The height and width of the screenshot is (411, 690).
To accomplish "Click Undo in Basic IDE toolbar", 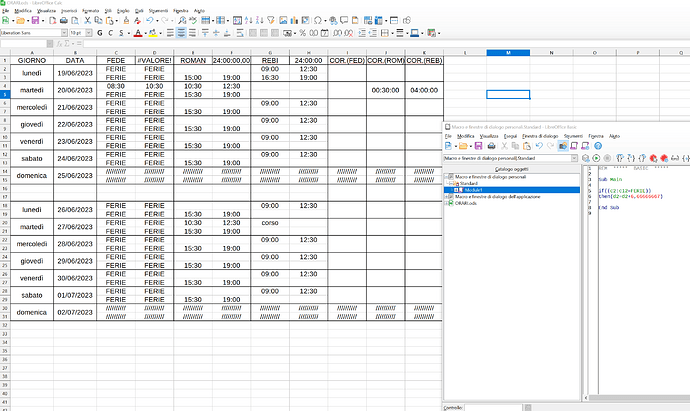I will [539, 146].
